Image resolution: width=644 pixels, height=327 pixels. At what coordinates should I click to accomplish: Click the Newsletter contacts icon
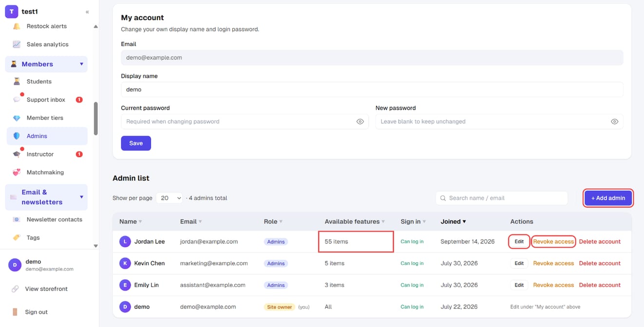(x=17, y=219)
